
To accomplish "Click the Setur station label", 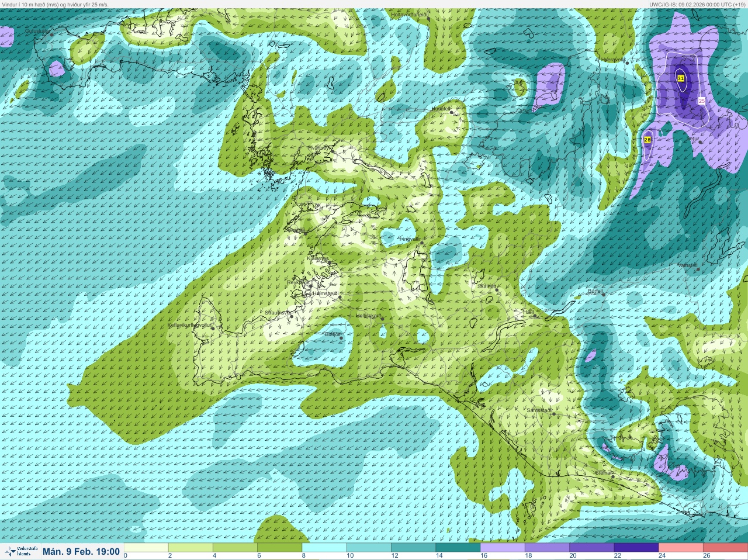I will [694, 139].
